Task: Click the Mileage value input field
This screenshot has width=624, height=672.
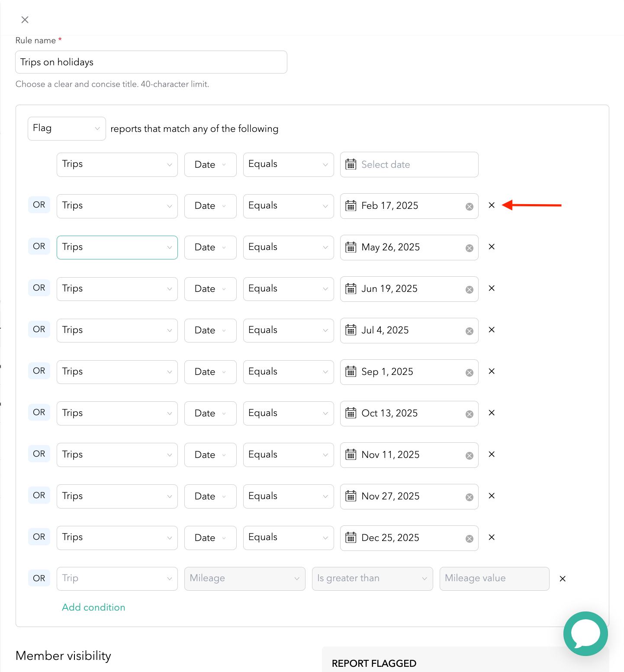Action: pos(494,579)
